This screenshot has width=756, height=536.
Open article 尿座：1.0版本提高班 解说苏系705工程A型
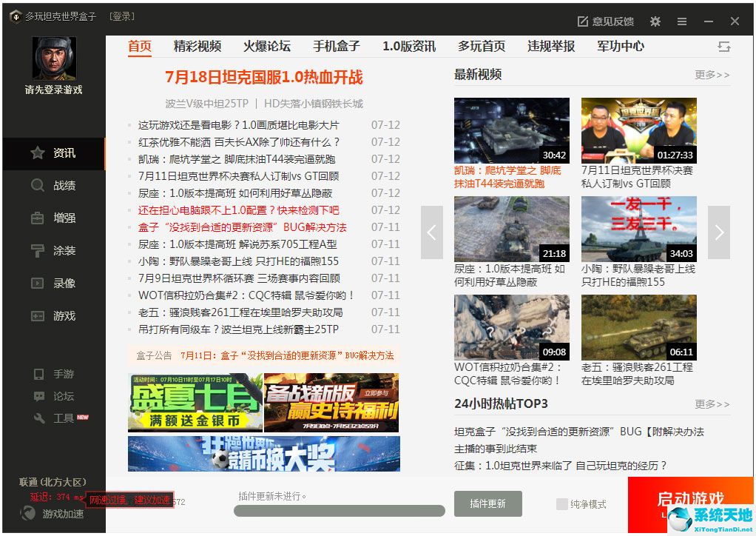pos(237,244)
